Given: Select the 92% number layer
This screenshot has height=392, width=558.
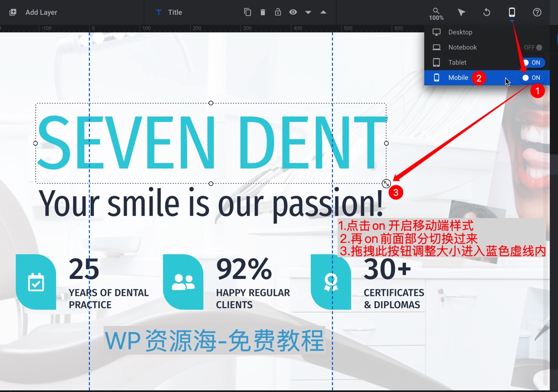Looking at the screenshot, I should click(244, 269).
